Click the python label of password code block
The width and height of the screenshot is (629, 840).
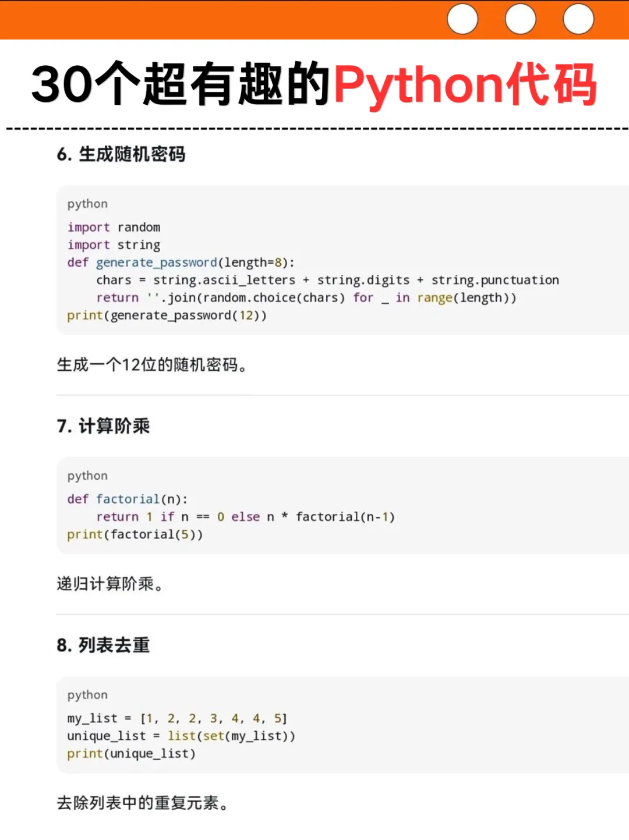tap(87, 204)
